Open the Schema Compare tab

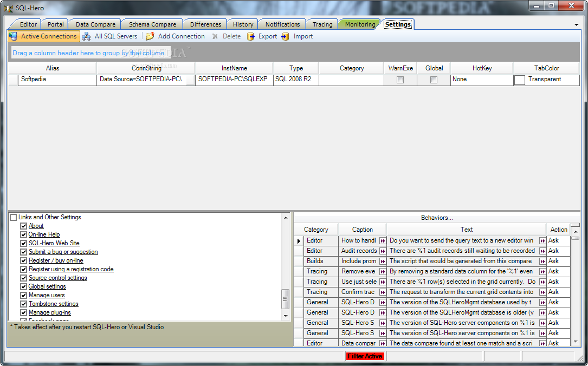[x=153, y=24]
